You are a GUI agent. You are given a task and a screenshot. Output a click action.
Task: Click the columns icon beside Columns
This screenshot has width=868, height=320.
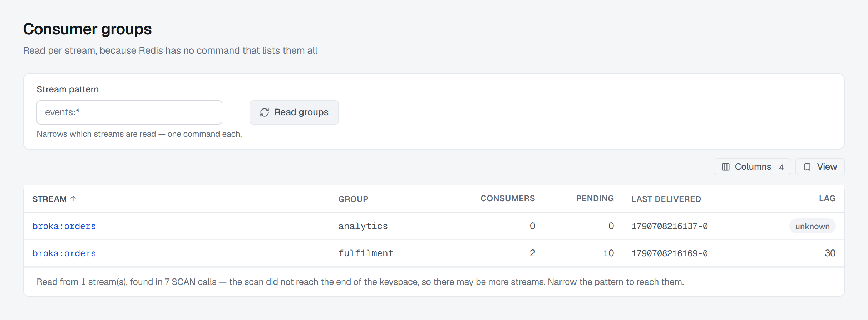[x=726, y=167]
